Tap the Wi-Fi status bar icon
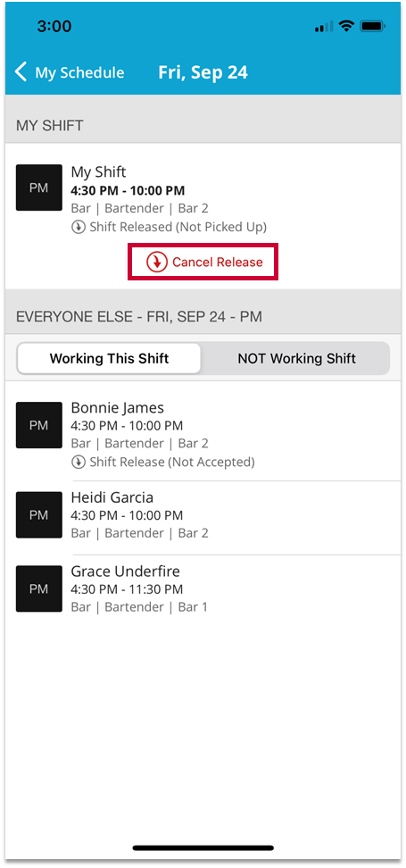The image size is (406, 868). click(x=347, y=26)
